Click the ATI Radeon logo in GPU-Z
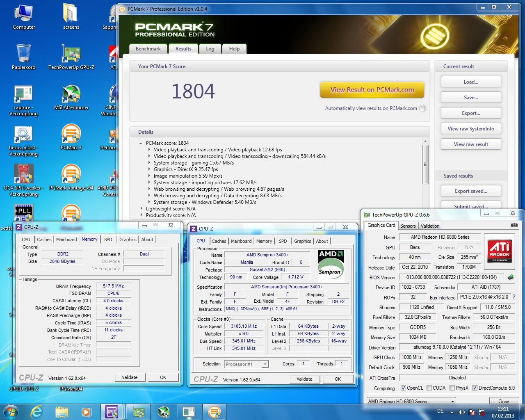The width and height of the screenshot is (525, 420). [x=500, y=251]
